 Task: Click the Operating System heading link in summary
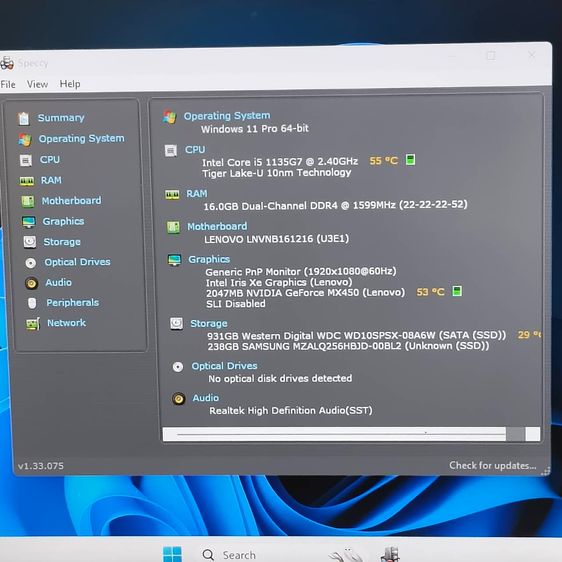click(x=227, y=116)
